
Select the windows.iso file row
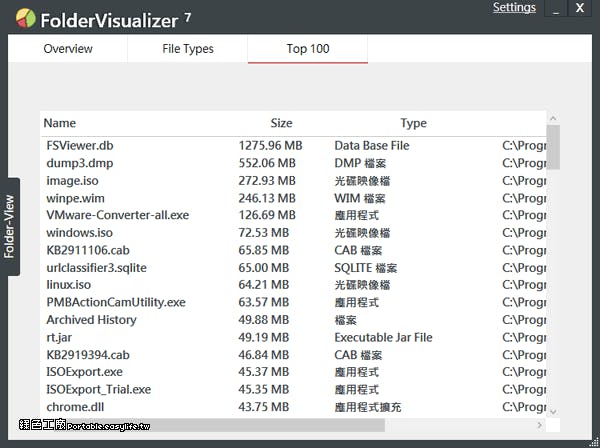294,233
